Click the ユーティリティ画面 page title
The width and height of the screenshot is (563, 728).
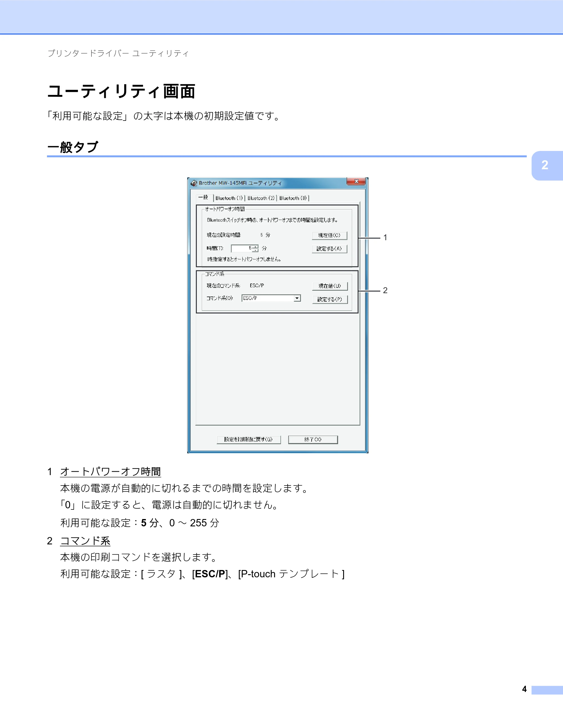click(x=121, y=91)
